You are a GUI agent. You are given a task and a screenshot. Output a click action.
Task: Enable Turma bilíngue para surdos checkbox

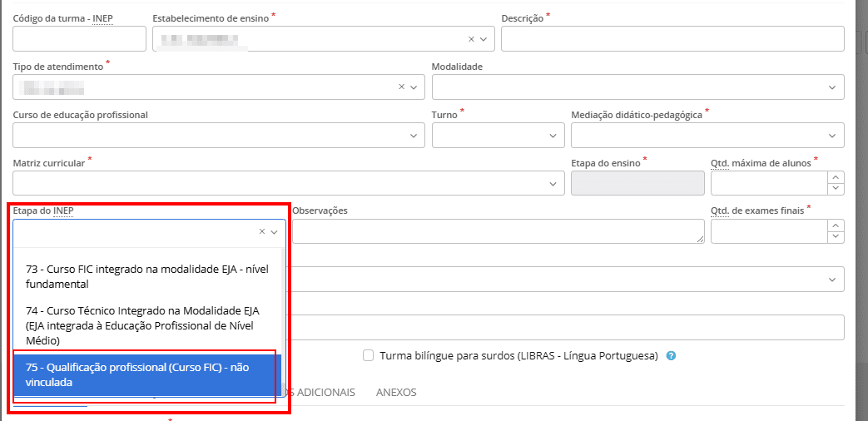click(369, 355)
